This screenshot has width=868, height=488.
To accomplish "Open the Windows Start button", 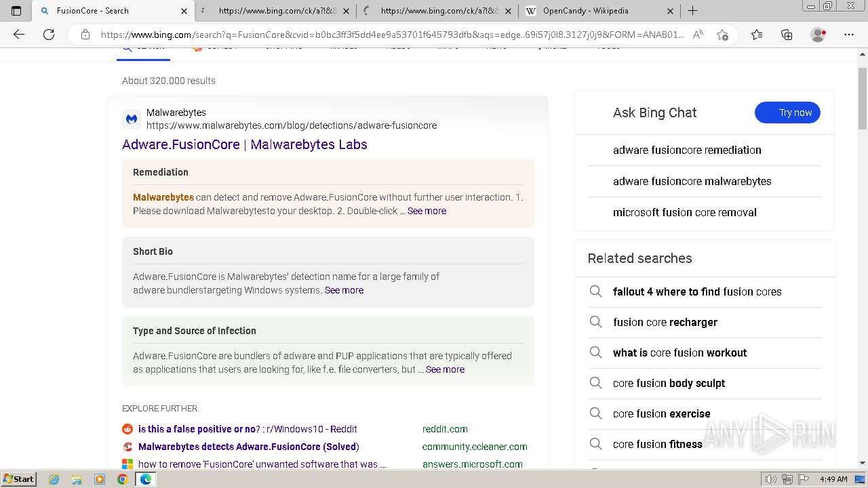I will coord(18,479).
